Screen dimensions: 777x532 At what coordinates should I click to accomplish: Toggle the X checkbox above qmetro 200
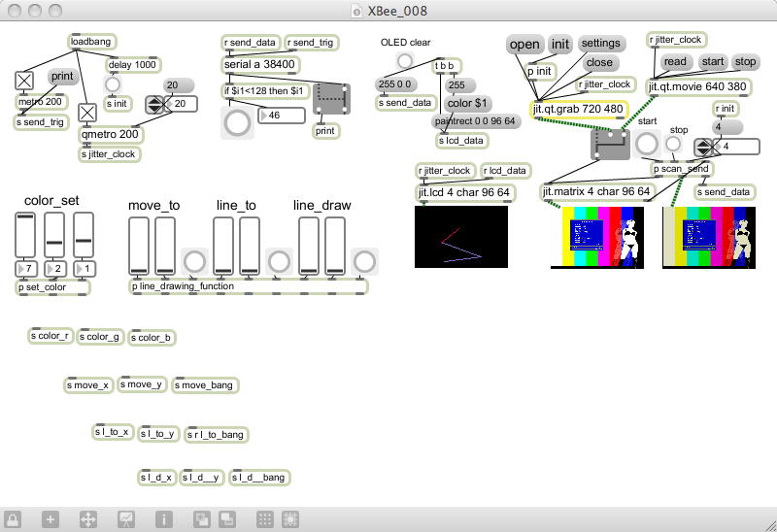click(87, 113)
